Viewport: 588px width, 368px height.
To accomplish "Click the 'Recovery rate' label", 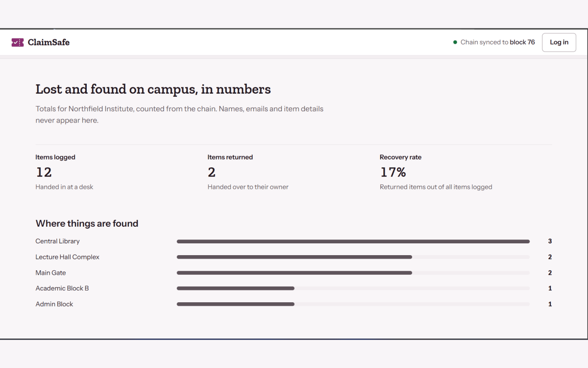I will tap(400, 158).
